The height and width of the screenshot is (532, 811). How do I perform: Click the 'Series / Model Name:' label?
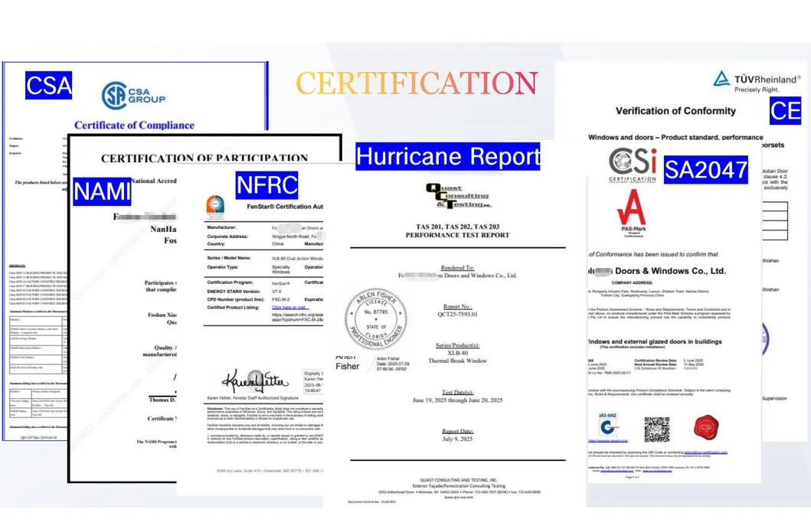(x=229, y=257)
